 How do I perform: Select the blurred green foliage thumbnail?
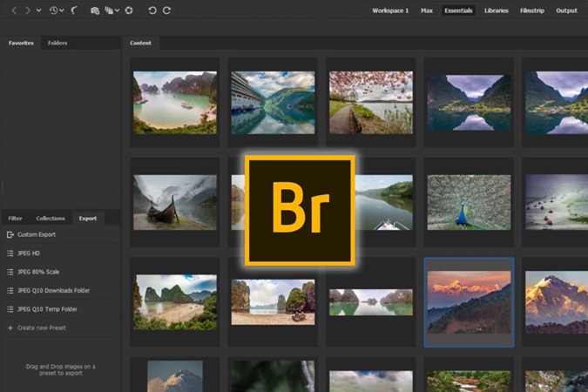tap(273, 376)
